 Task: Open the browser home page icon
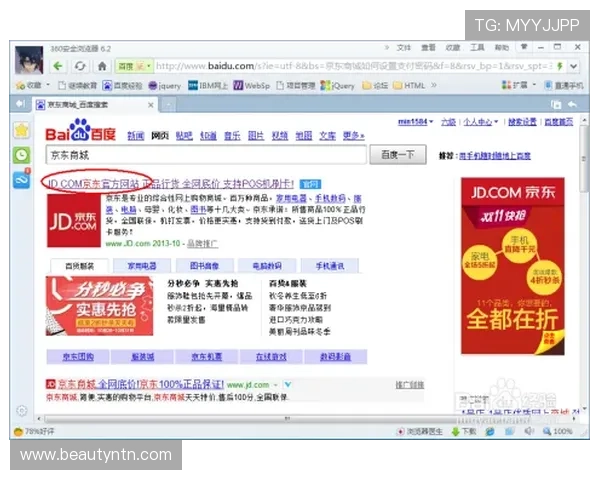coord(102,66)
